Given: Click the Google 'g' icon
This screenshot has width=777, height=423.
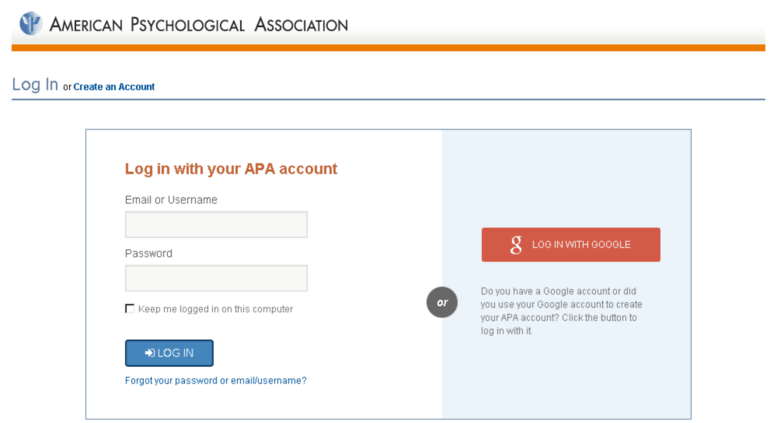Looking at the screenshot, I should point(516,245).
